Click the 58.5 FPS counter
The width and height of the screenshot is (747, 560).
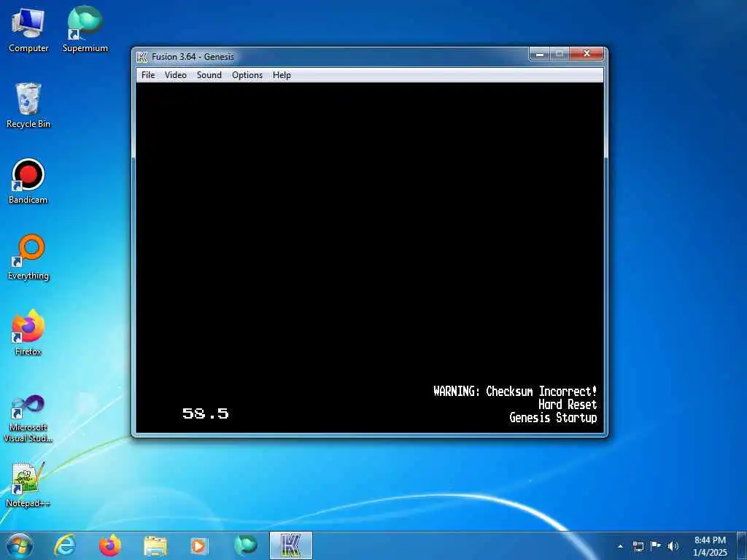point(205,413)
